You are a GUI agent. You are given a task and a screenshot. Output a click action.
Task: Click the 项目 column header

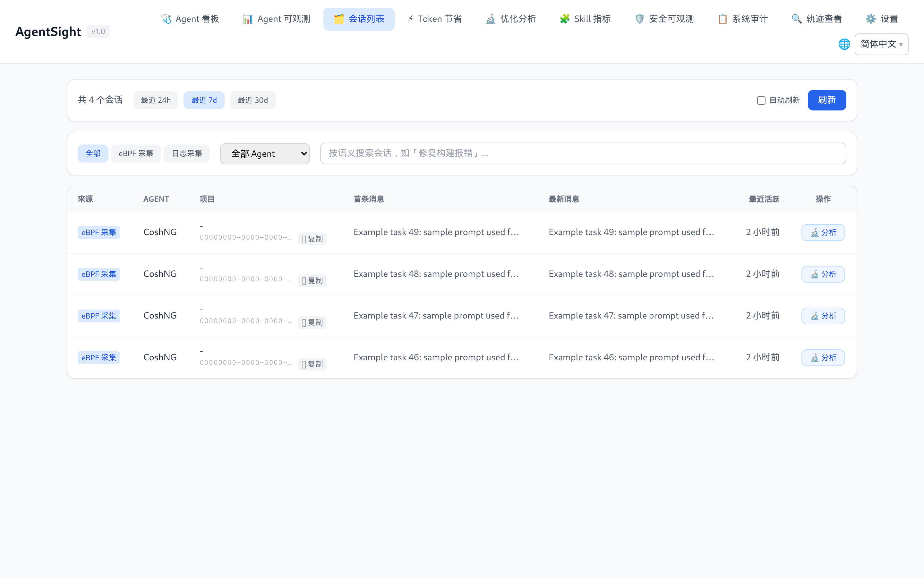207,199
